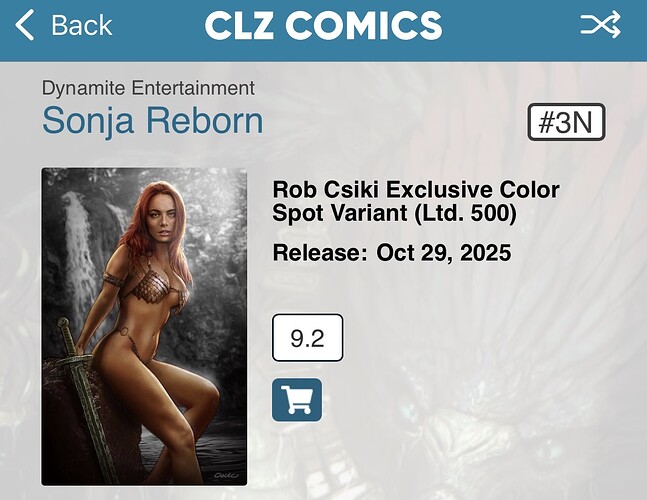Click the Back text label
The height and width of the screenshot is (500, 647).
pyautogui.click(x=82, y=25)
